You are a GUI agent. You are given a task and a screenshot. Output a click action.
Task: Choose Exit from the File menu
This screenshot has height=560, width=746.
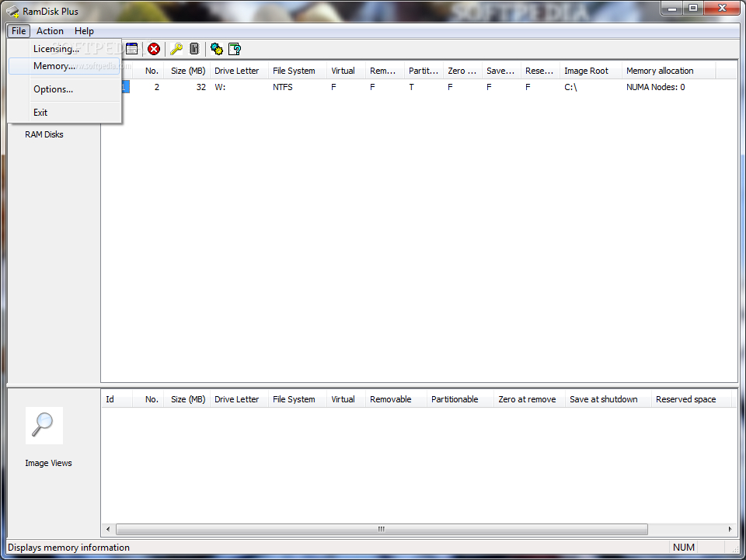pos(64,112)
